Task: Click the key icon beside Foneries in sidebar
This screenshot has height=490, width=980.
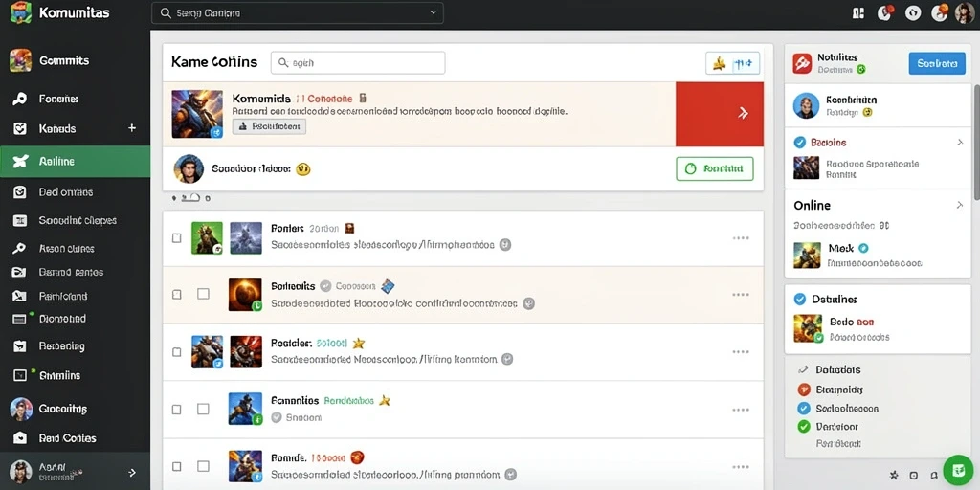Action: (x=19, y=99)
